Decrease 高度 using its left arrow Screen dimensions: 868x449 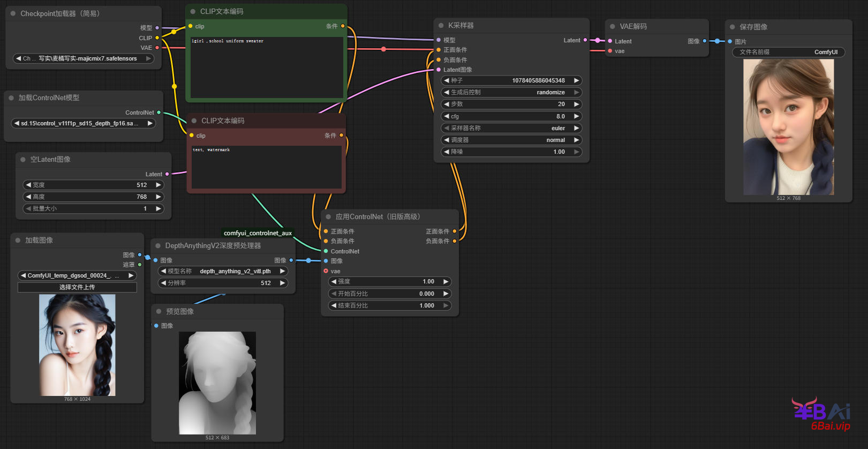(28, 197)
